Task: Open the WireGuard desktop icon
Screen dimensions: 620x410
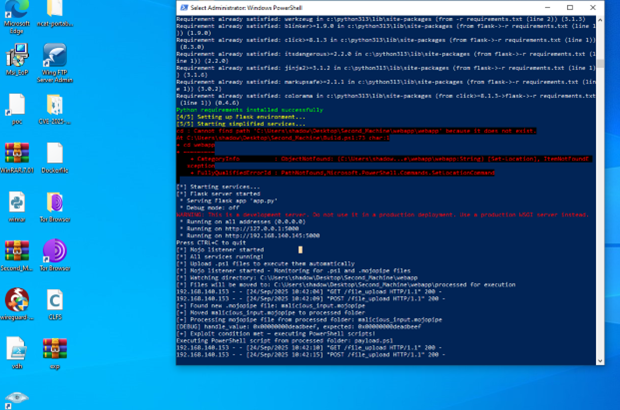Action: coord(17,300)
